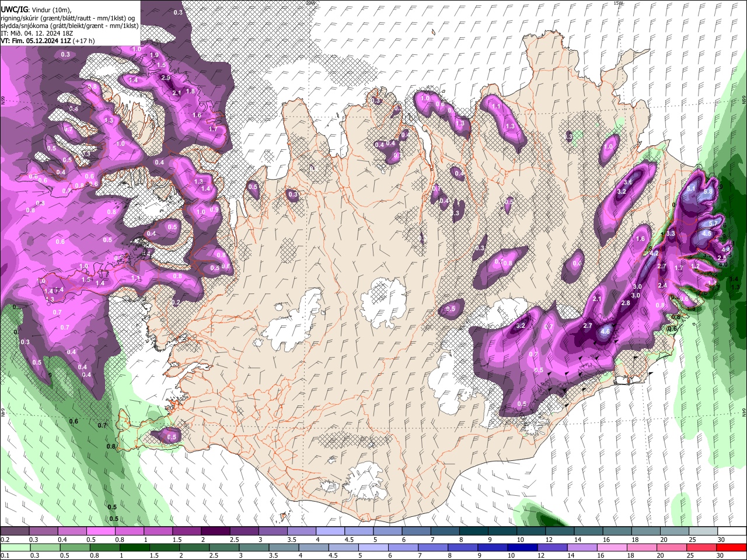
Task: Select the bright pink 0.5 swatch in upper legend
Action: coord(100,531)
